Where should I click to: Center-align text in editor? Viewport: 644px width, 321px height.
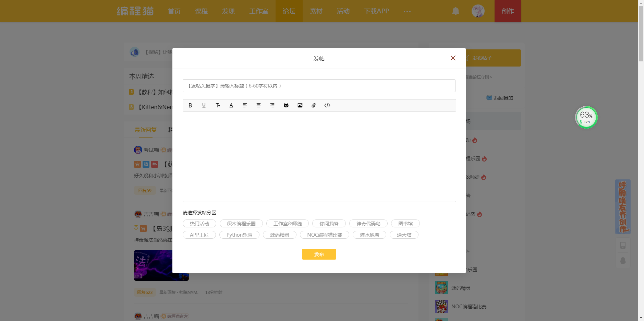tap(258, 105)
